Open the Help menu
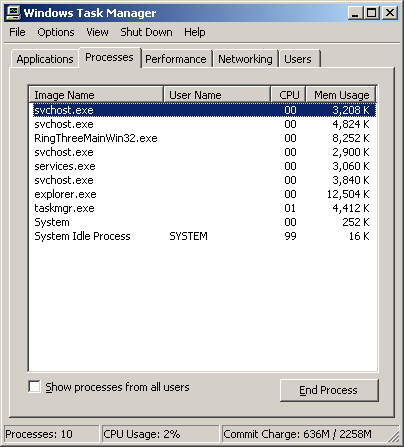Image resolution: width=404 pixels, height=447 pixels. [x=195, y=32]
